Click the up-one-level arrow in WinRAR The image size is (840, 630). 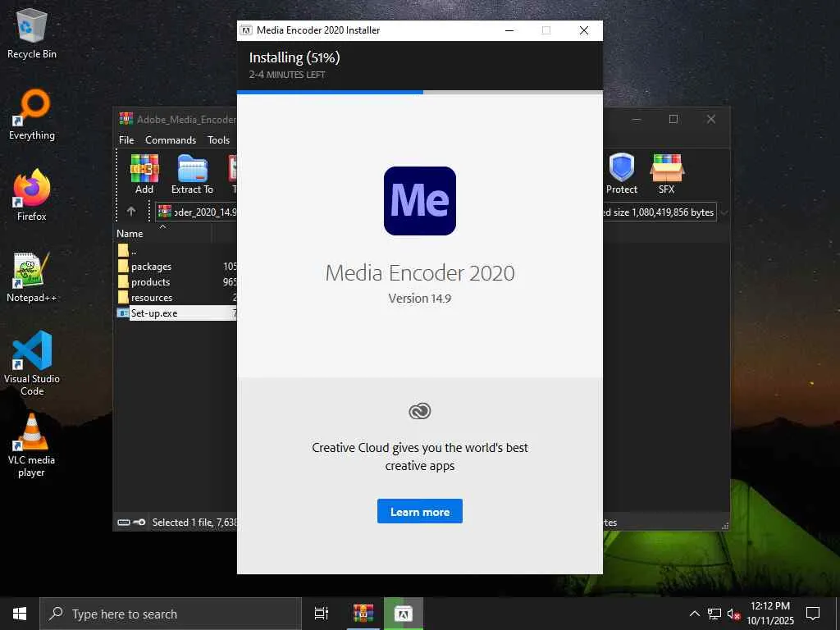(131, 212)
